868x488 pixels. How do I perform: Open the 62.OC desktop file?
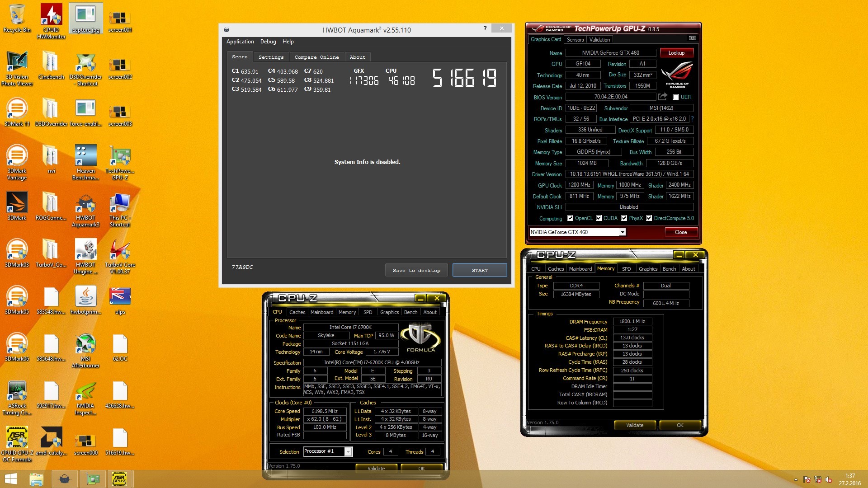(x=120, y=347)
